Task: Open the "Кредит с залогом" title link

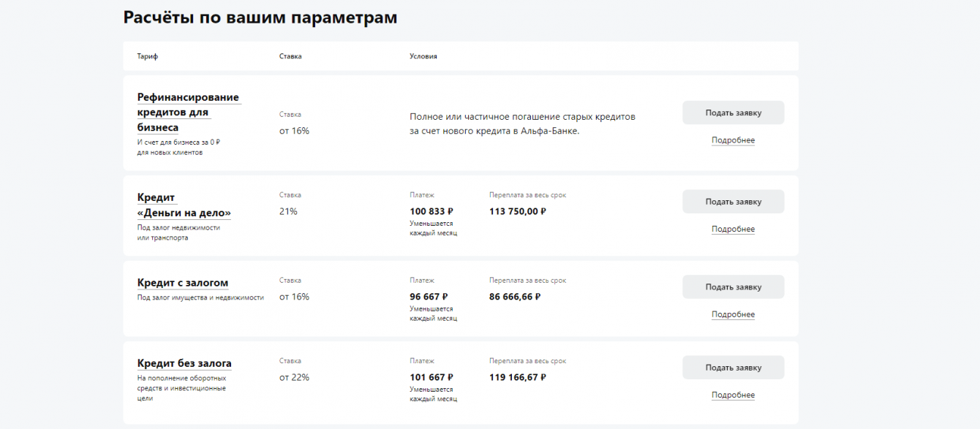Action: (183, 283)
